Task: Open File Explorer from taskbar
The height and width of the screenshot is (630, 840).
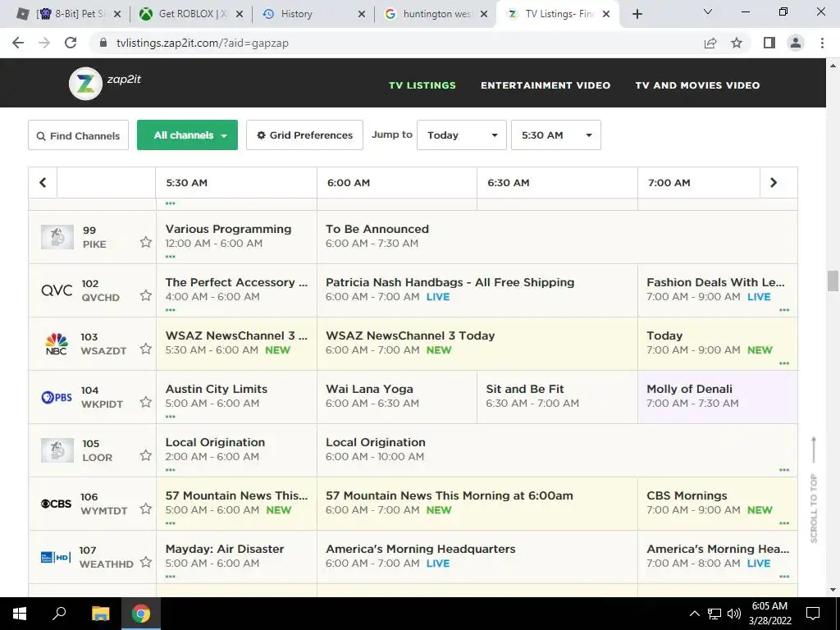Action: 100,614
